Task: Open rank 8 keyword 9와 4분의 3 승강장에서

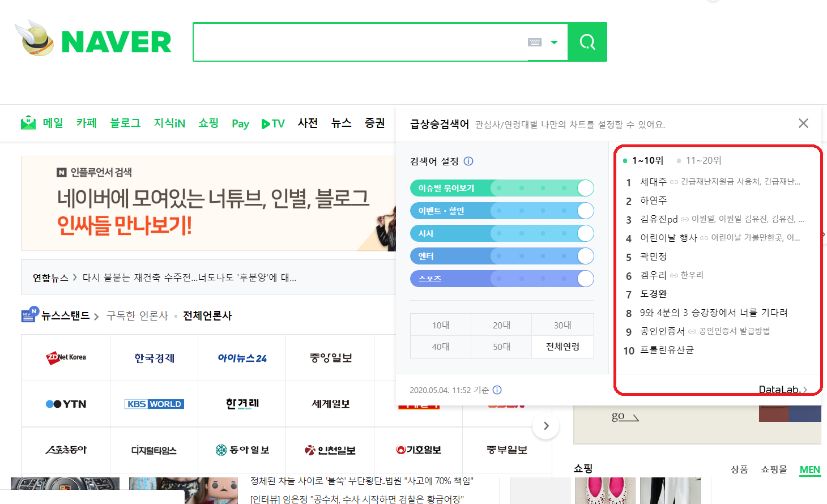Action: pyautogui.click(x=714, y=313)
